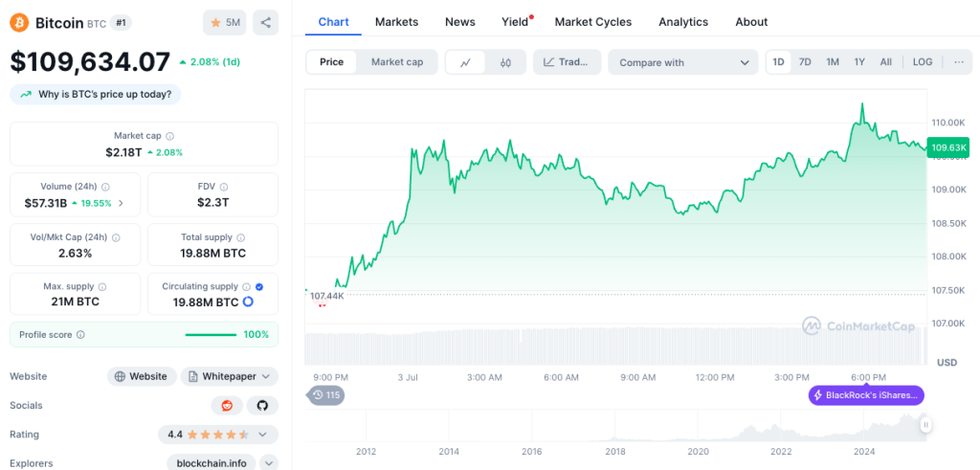Click the 107.44K opening price marker

[327, 296]
